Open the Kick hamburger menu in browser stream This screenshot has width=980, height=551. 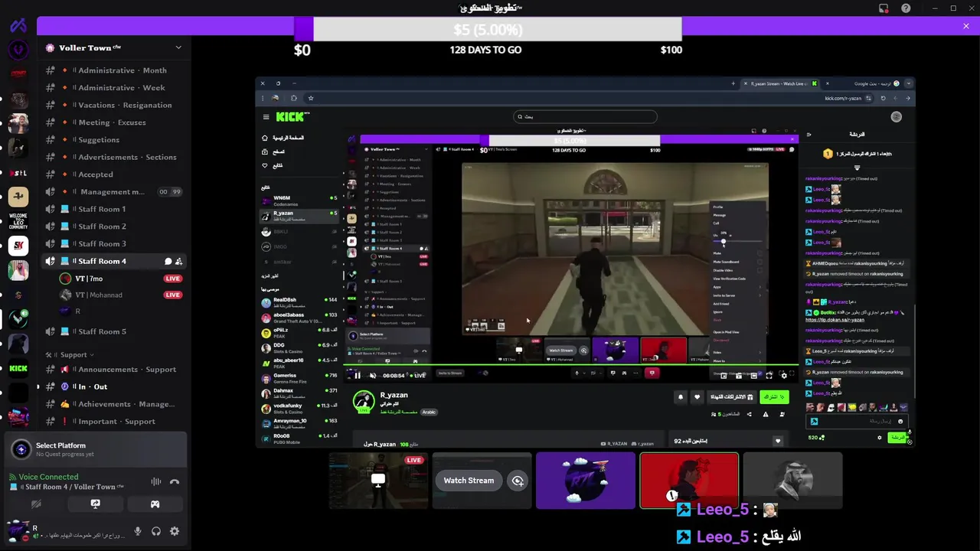click(x=266, y=117)
